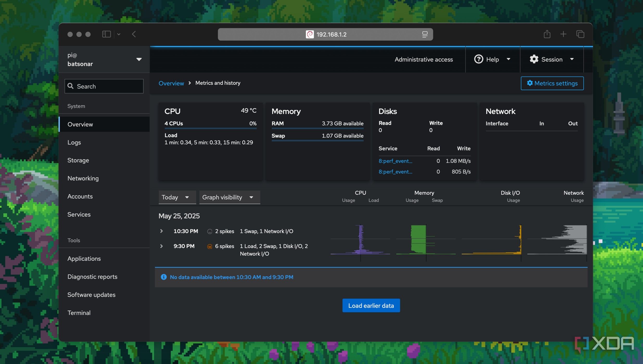
Task: Open the Today time range dropdown
Action: (177, 197)
